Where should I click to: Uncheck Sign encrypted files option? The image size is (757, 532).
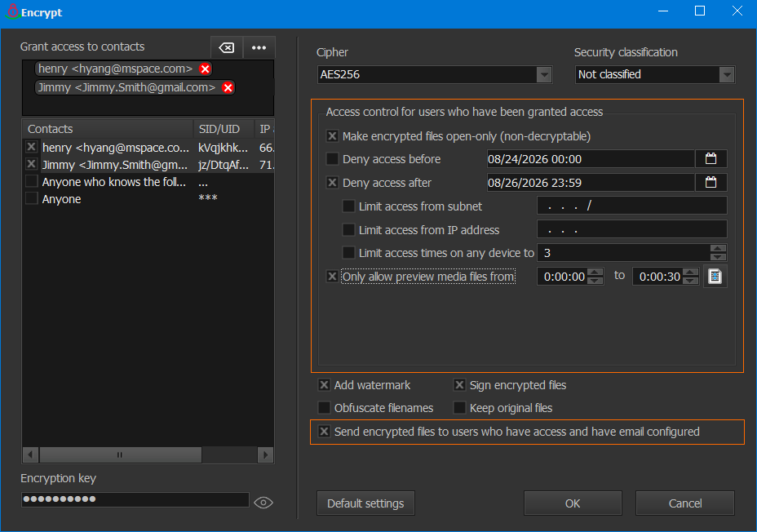[459, 385]
